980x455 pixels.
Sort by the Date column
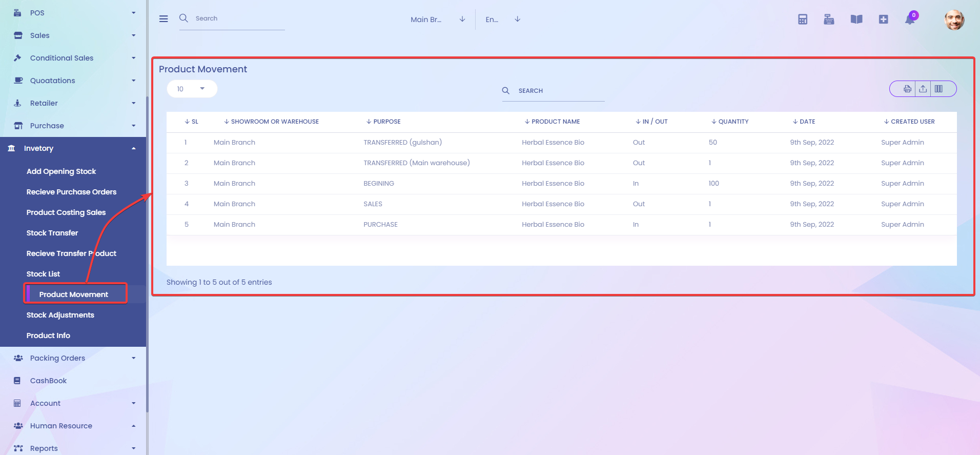(804, 122)
